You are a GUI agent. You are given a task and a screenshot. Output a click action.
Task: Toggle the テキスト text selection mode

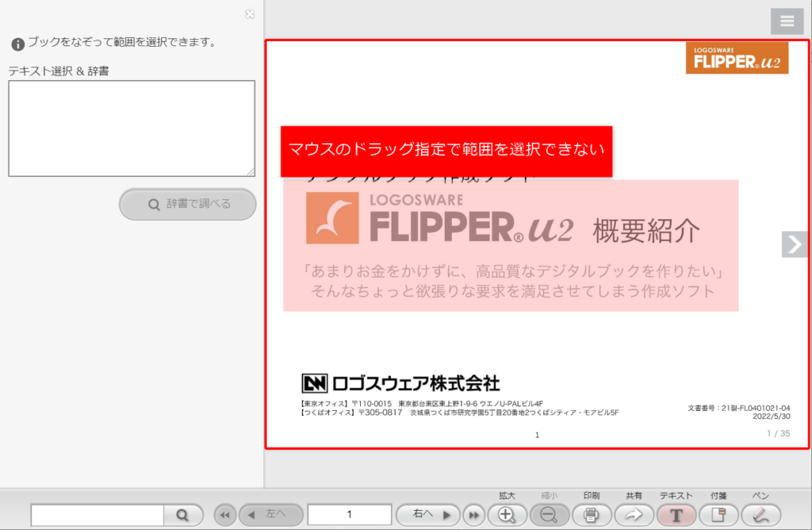point(676,514)
